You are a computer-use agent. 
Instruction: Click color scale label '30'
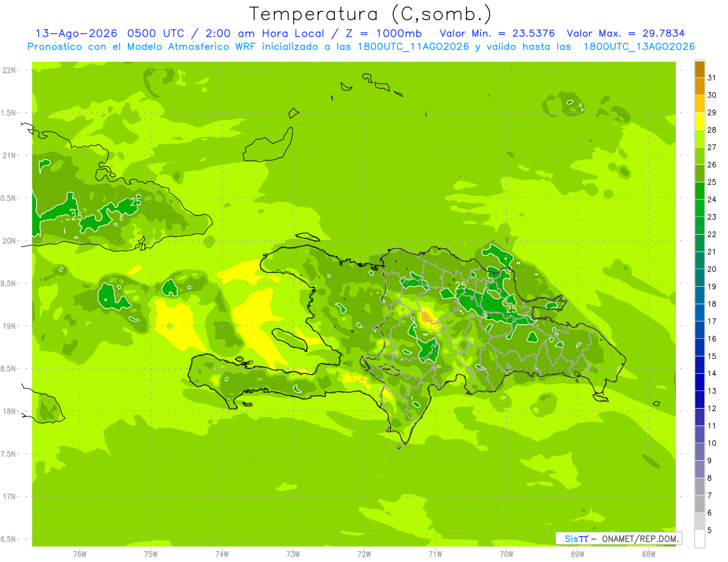712,95
